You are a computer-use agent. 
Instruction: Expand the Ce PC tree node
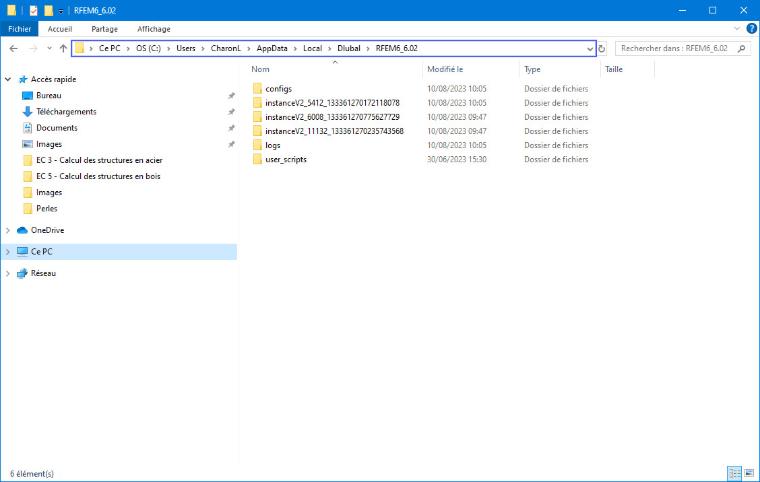[8, 252]
